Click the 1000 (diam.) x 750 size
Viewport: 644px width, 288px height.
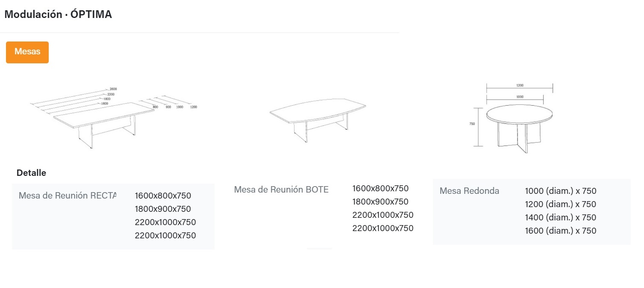[x=560, y=191]
